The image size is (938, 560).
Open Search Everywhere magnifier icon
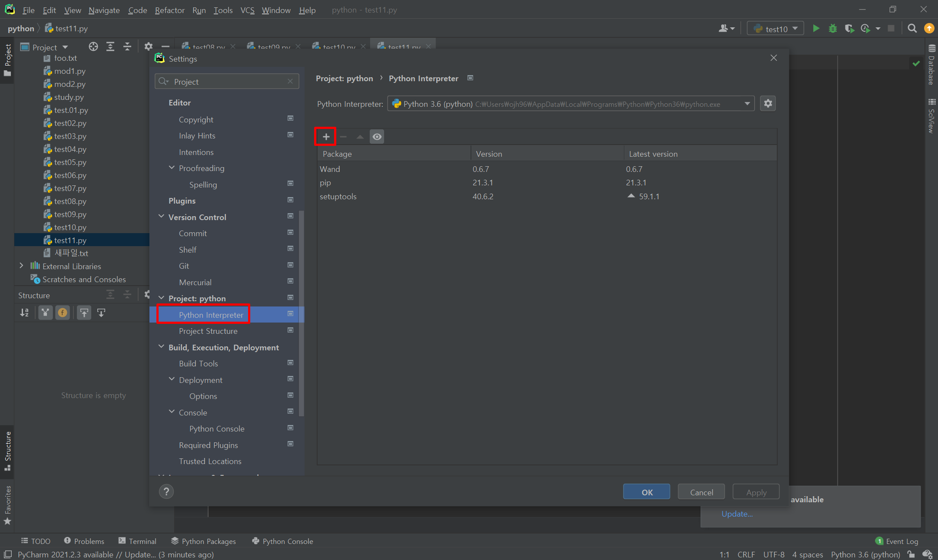tap(912, 29)
